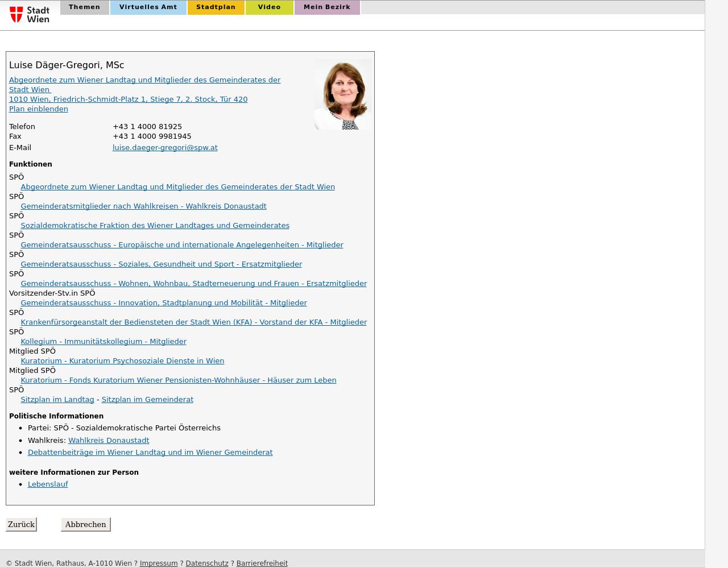Viewport: 728px width, 568px height.
Task: Click the portrait photo thumbnail
Action: pos(342,94)
